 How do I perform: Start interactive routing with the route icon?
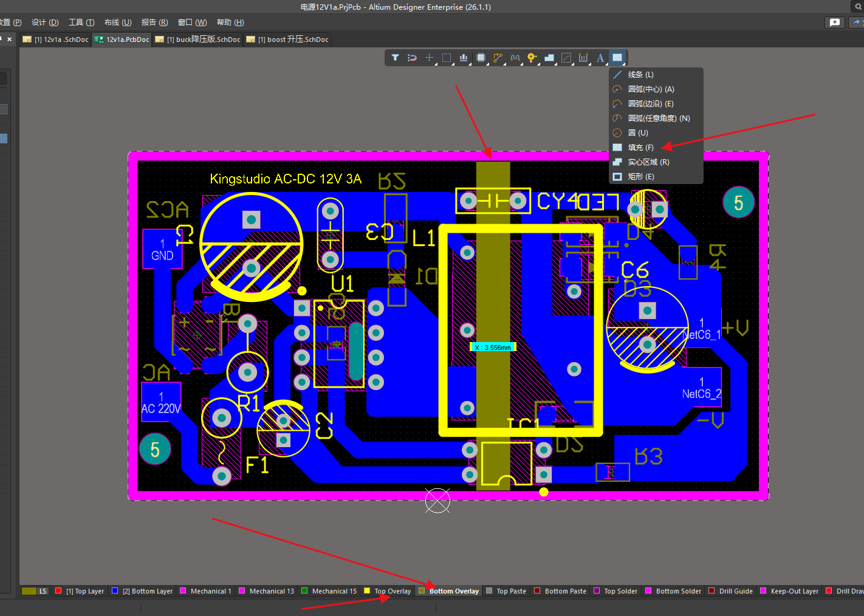498,58
